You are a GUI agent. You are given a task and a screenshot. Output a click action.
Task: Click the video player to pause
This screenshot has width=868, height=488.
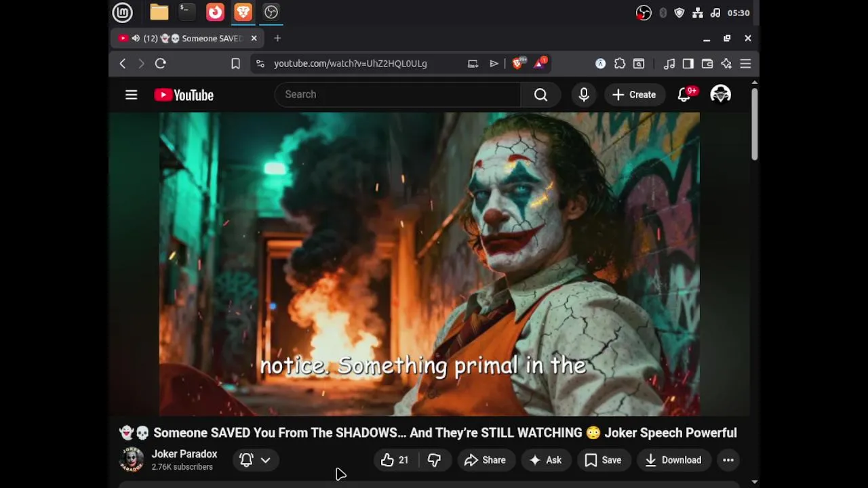click(429, 264)
